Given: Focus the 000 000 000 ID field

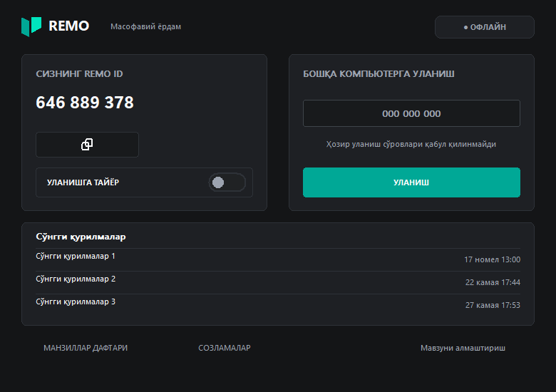Looking at the screenshot, I should tap(411, 113).
